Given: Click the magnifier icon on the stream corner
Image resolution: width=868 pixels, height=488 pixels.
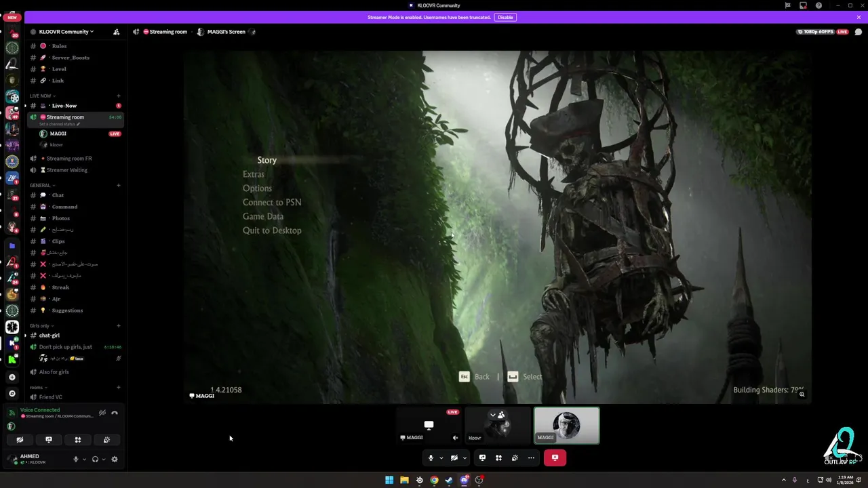Looking at the screenshot, I should 802,394.
